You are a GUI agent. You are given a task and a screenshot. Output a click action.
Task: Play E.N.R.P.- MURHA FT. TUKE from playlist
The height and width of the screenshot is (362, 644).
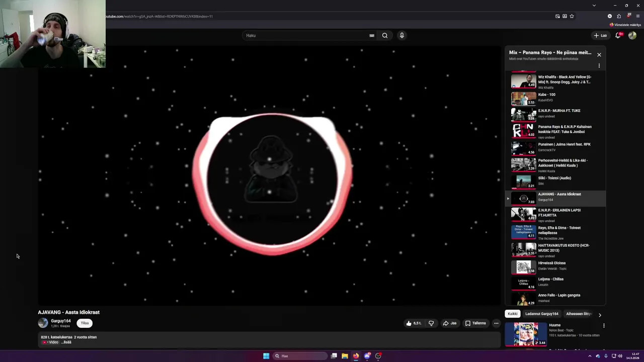click(555, 114)
